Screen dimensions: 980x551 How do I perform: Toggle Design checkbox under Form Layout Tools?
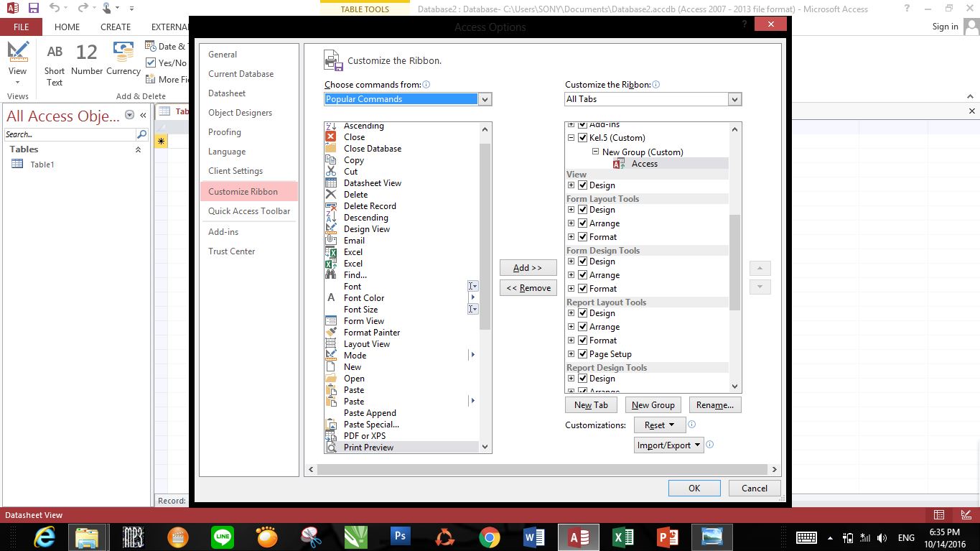(583, 210)
